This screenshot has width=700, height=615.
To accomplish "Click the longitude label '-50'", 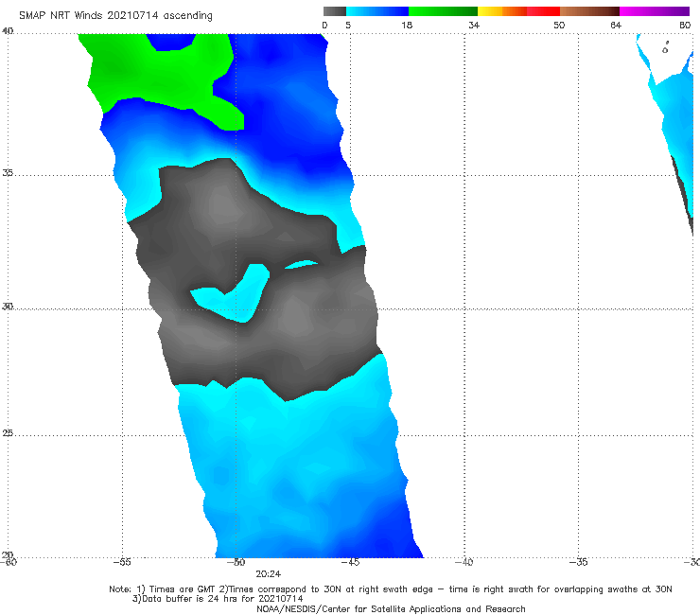I will (x=236, y=562).
